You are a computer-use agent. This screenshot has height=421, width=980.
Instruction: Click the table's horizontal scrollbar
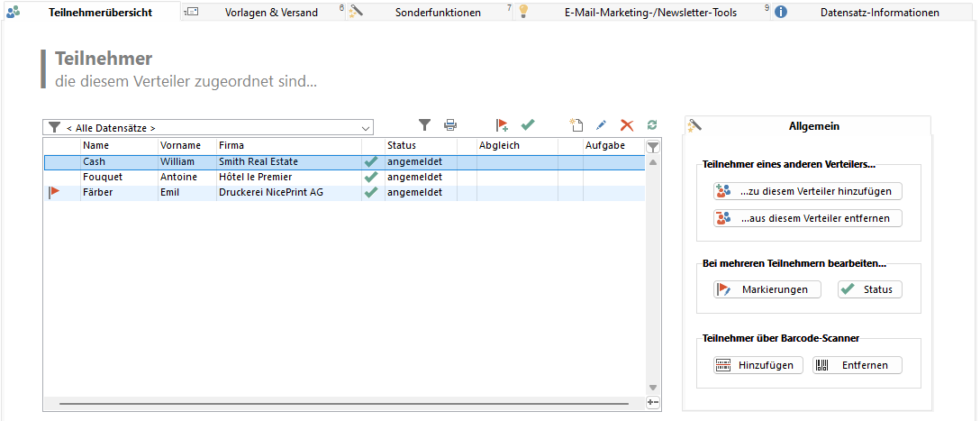click(342, 403)
